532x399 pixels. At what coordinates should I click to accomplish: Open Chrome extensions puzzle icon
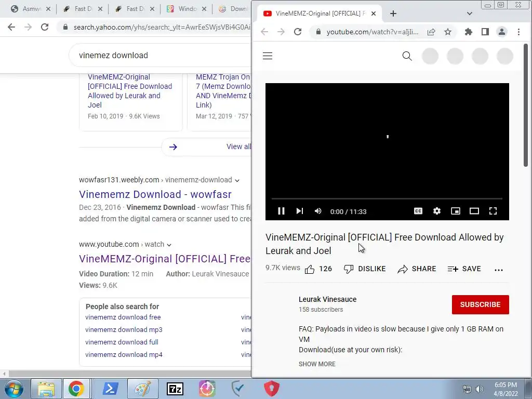point(468,32)
